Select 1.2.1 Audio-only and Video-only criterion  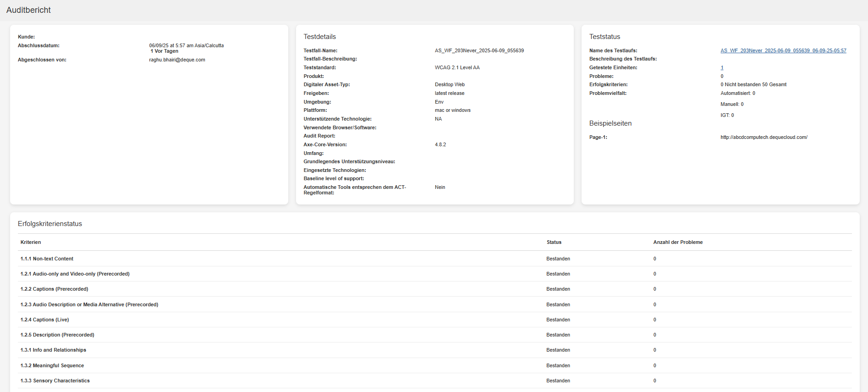75,274
